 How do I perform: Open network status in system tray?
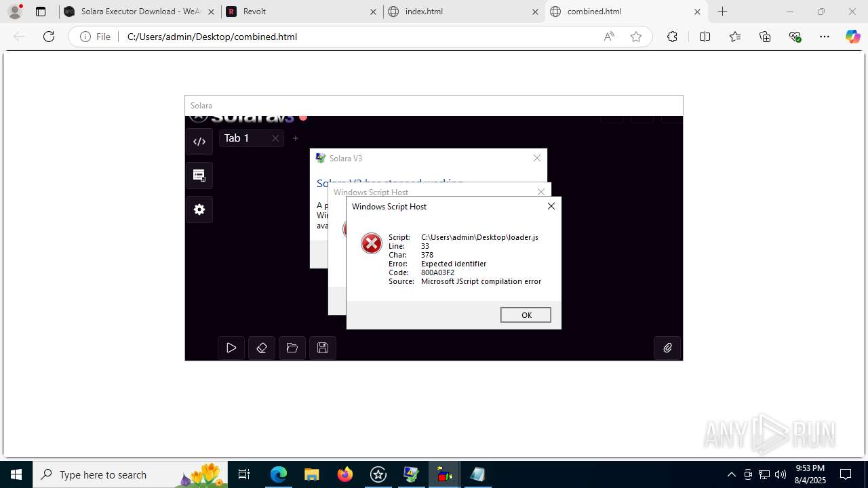pos(764,474)
